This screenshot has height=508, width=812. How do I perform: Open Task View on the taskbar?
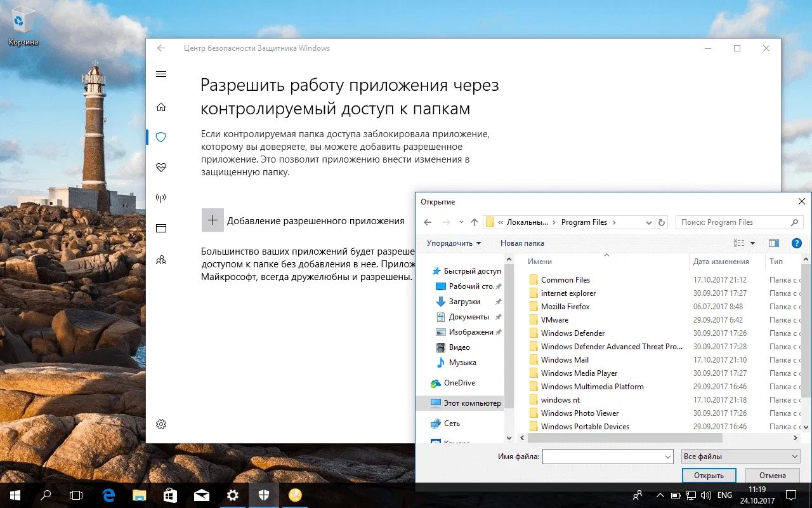[x=76, y=495]
